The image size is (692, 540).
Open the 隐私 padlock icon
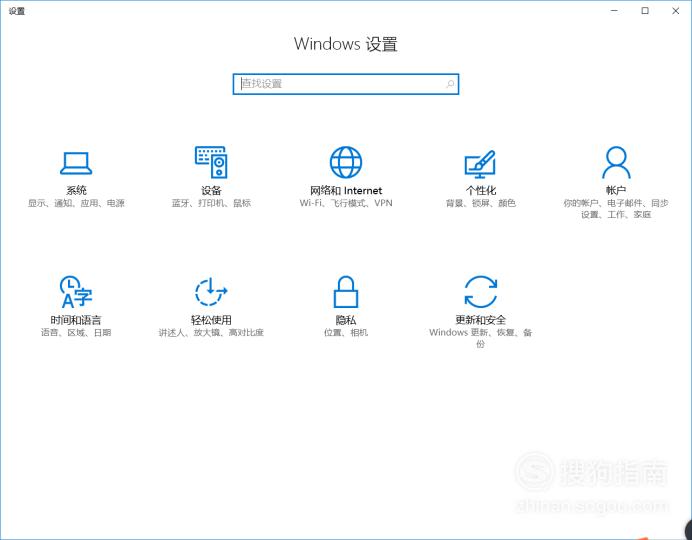coord(346,292)
